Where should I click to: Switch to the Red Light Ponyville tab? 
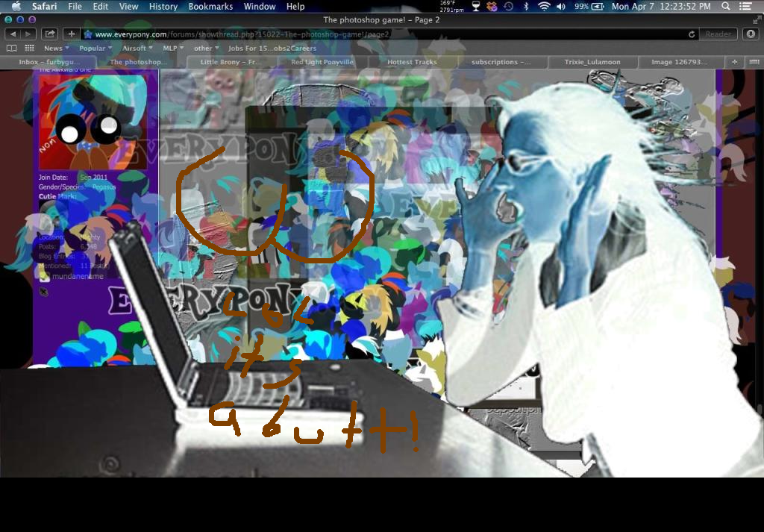322,62
